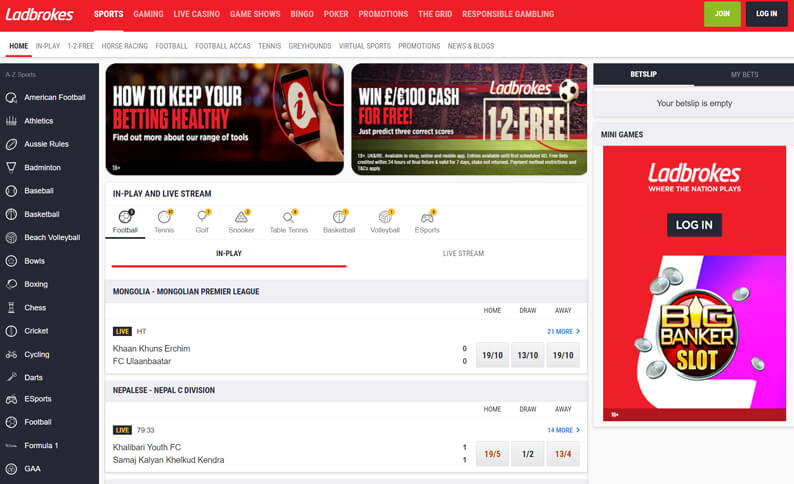Select Tennis in the in-play sport filter

click(164, 222)
